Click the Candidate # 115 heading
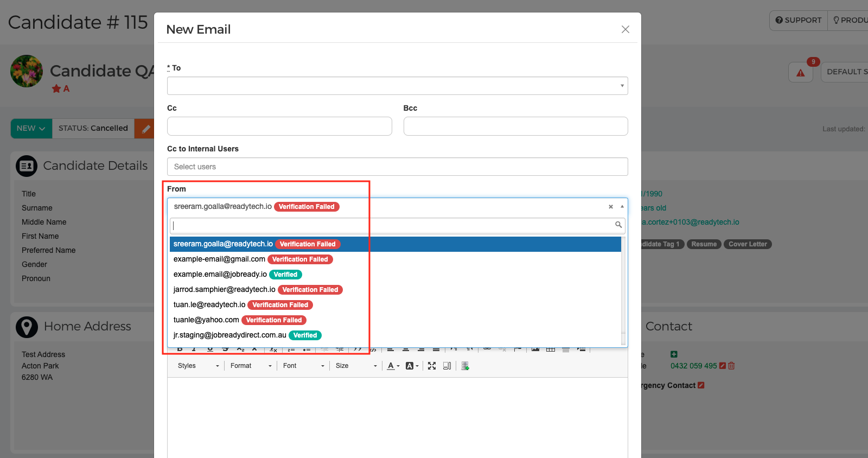This screenshot has height=458, width=868. tap(78, 22)
